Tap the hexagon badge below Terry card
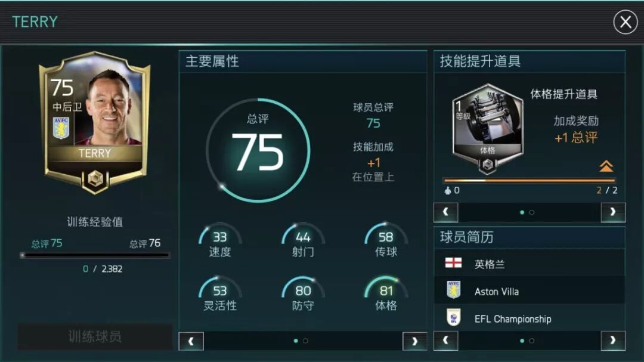Image resolution: width=644 pixels, height=362 pixels. click(x=95, y=179)
